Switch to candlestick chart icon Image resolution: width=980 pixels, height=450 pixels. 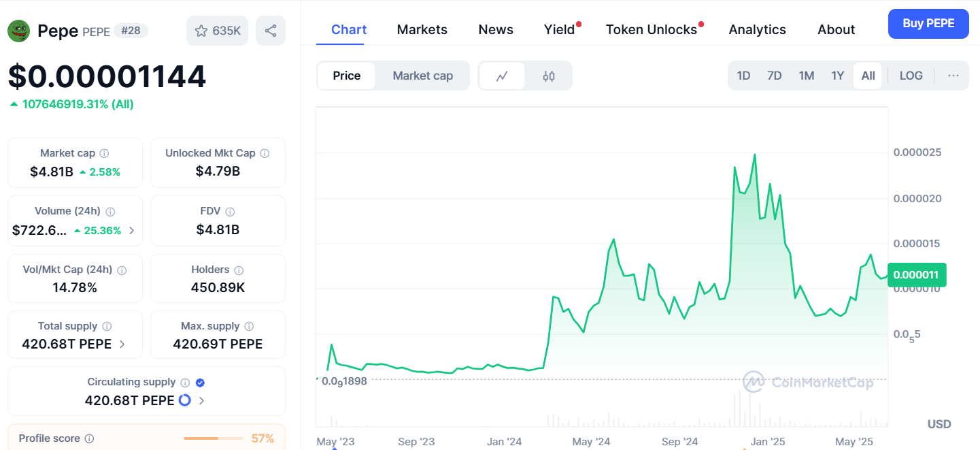[x=549, y=76]
